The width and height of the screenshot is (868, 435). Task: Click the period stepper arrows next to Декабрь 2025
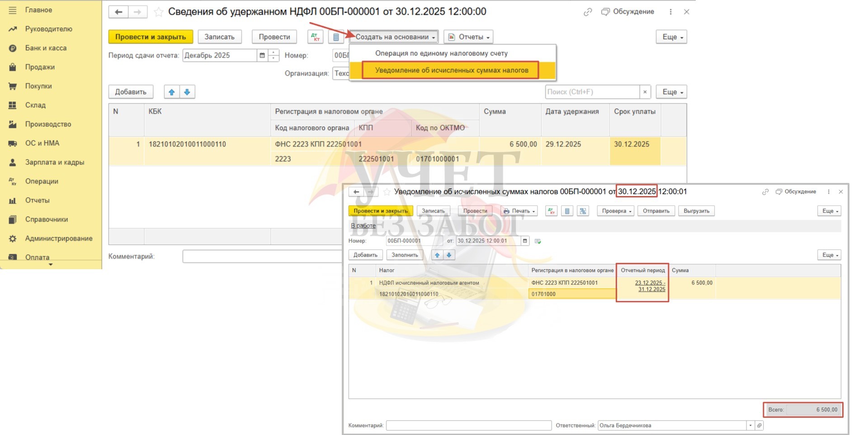click(274, 56)
